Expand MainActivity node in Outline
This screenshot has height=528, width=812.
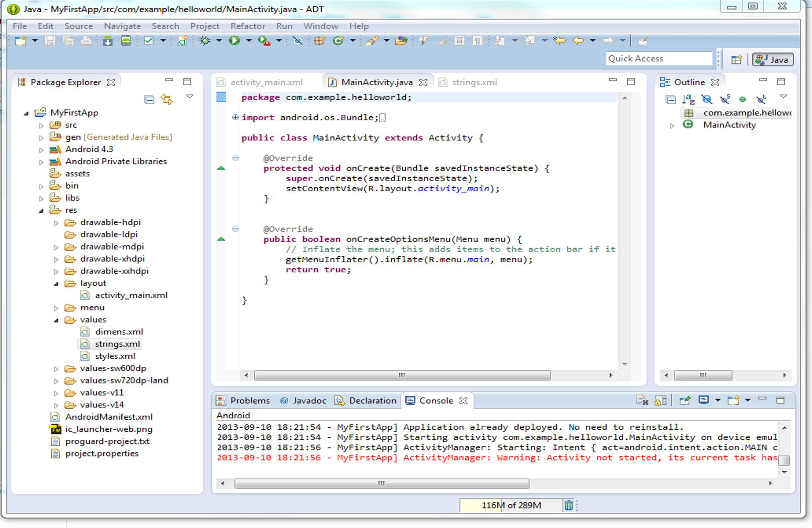672,126
